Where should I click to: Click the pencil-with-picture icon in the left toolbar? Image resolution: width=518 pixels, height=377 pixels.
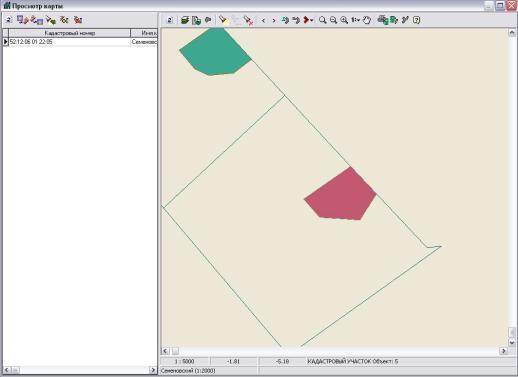click(37, 20)
